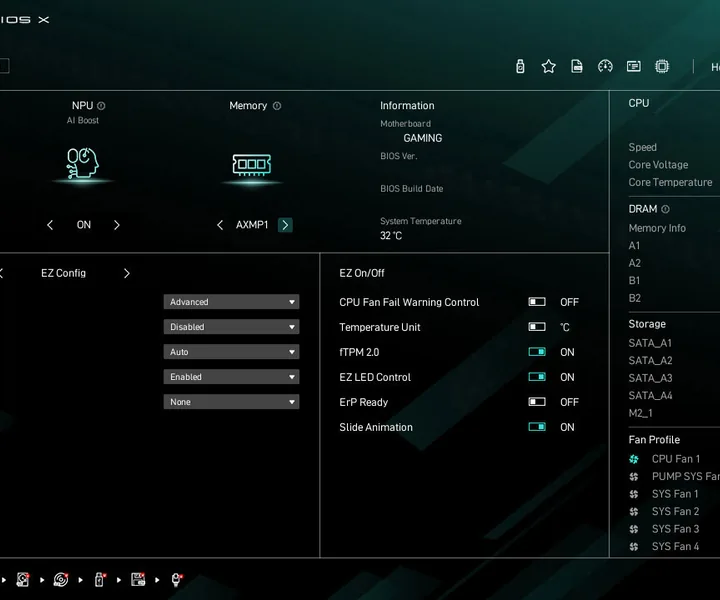Click the SATA_A3 storage entry
The height and width of the screenshot is (600, 720).
(x=650, y=378)
